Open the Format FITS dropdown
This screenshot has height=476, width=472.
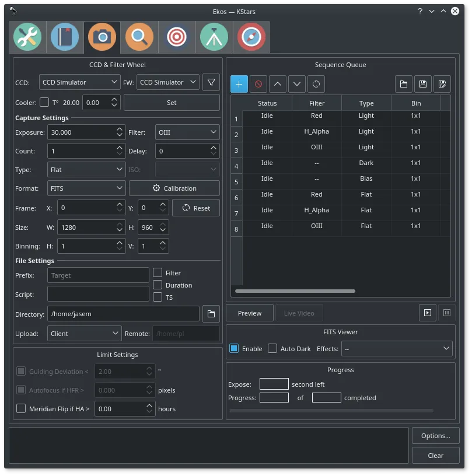click(x=86, y=188)
